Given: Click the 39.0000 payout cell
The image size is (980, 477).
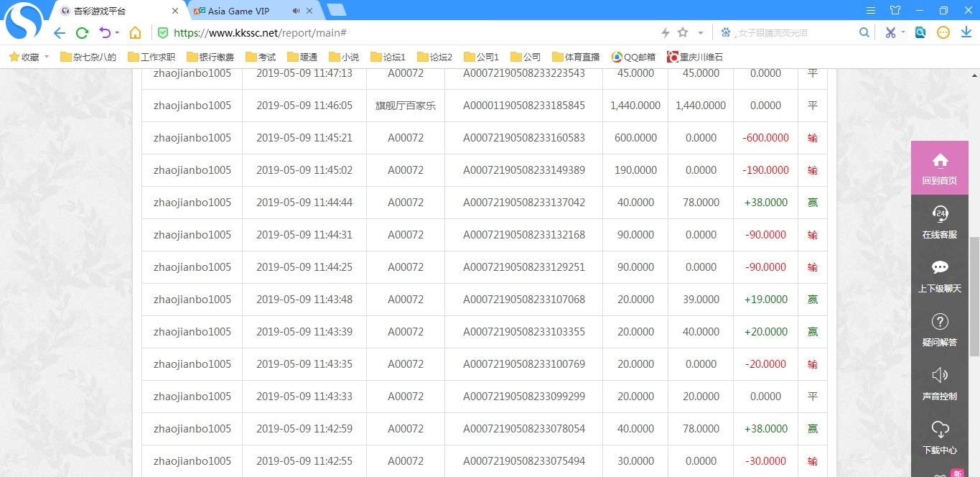Looking at the screenshot, I should coord(701,300).
